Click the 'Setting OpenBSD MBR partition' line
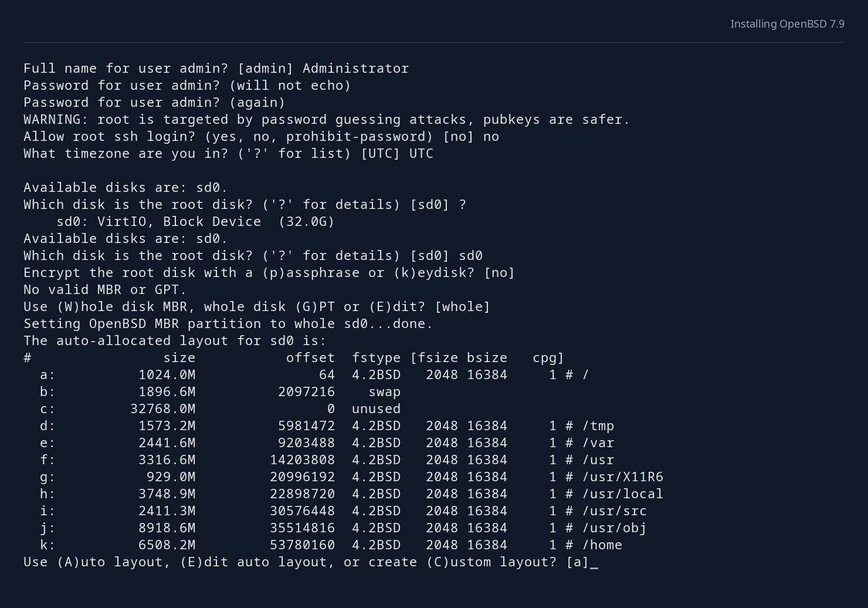The width and height of the screenshot is (868, 608). tap(228, 323)
